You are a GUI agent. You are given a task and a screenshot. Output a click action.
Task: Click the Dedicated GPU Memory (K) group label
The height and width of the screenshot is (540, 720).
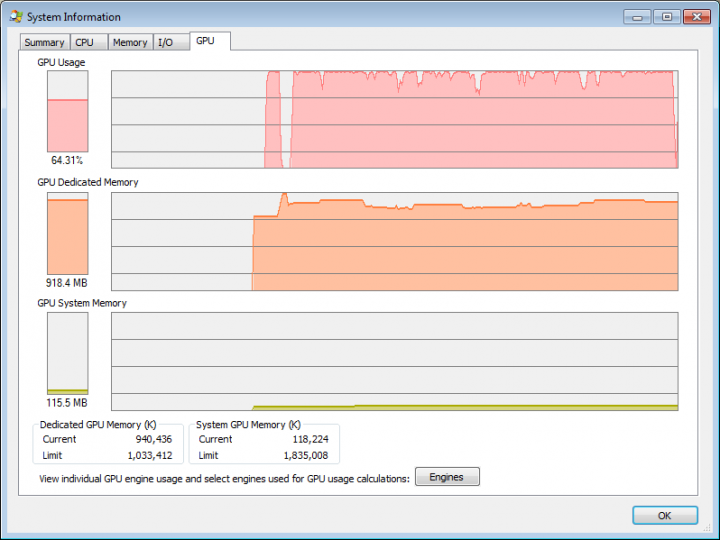click(x=98, y=425)
